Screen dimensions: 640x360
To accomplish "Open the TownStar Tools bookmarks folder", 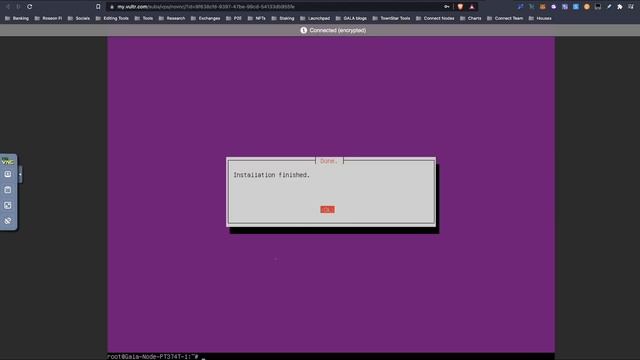I will point(391,18).
